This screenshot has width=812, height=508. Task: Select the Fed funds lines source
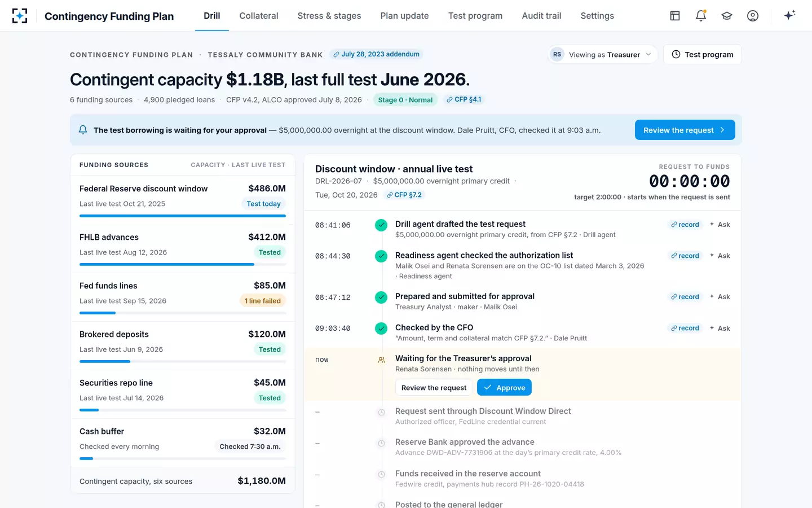click(183, 297)
